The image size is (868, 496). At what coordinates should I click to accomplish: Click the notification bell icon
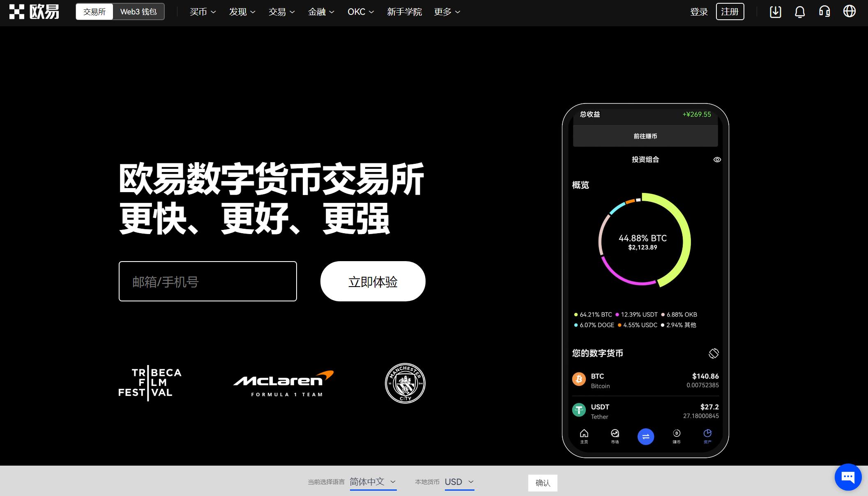pyautogui.click(x=800, y=12)
